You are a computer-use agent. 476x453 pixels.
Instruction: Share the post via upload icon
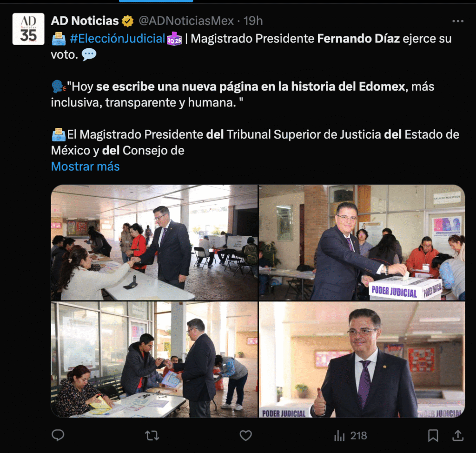(458, 436)
